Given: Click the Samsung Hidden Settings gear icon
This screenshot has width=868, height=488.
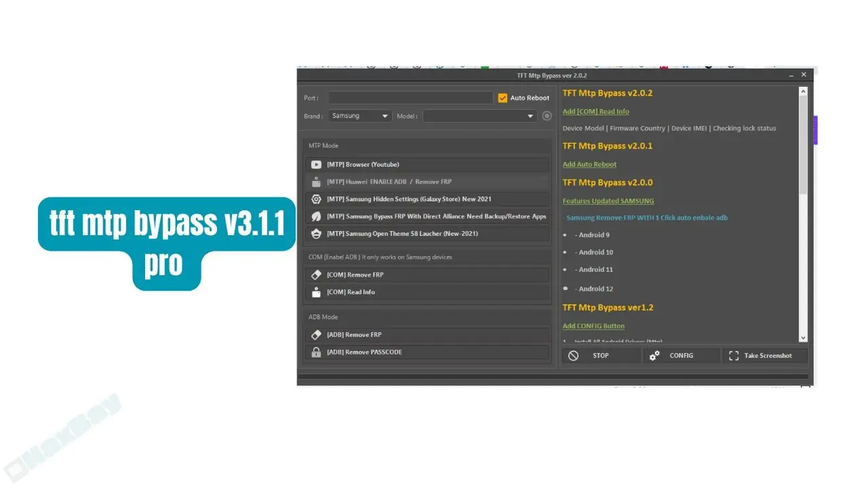Looking at the screenshot, I should pyautogui.click(x=316, y=199).
